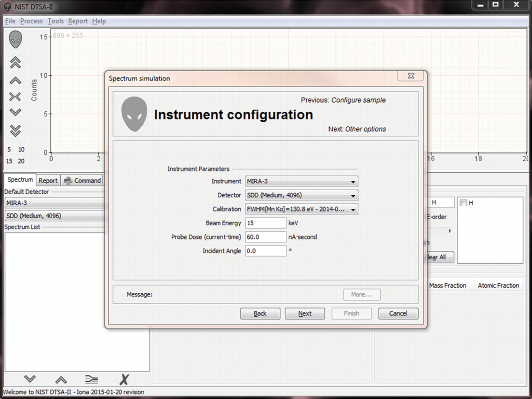Screen dimensions: 532x399
Task: Open the Tools menu
Action: tap(56, 21)
